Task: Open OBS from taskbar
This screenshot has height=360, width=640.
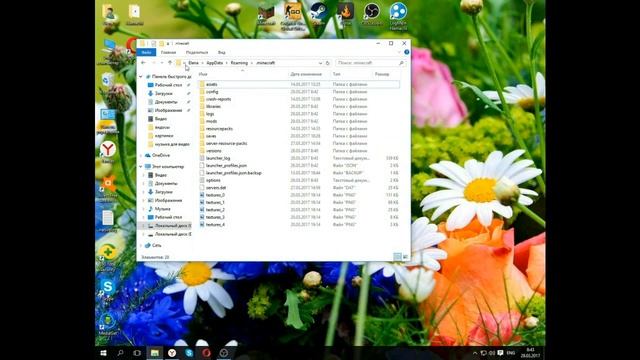Action: coord(224,353)
